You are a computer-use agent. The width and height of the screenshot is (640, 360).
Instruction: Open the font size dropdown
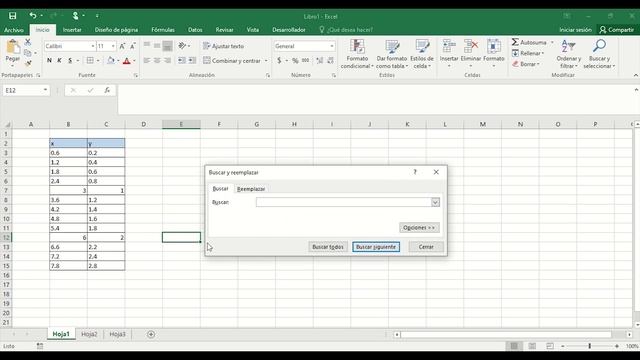point(113,46)
